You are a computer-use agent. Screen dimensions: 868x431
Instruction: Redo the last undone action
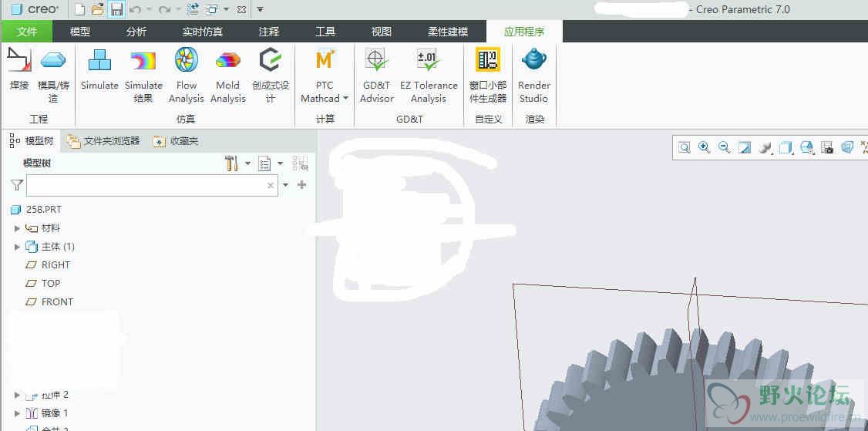pyautogui.click(x=163, y=9)
